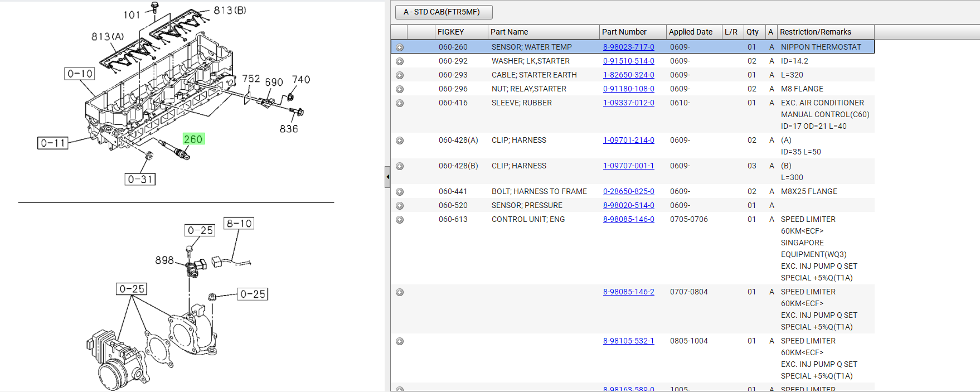Click the round icon beside NUT; RELAY,STARTER
This screenshot has width=980, height=392.
point(400,89)
